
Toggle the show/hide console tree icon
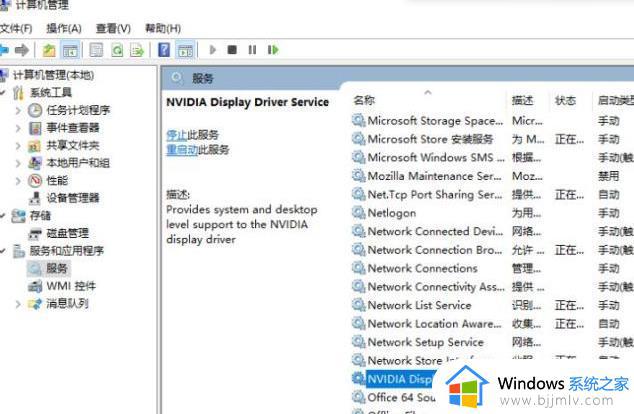click(x=70, y=50)
